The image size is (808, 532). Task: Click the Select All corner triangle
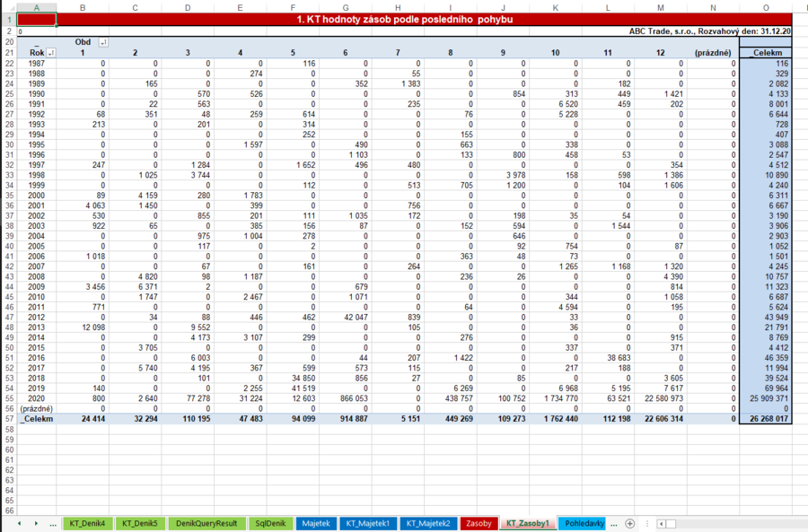8,8
